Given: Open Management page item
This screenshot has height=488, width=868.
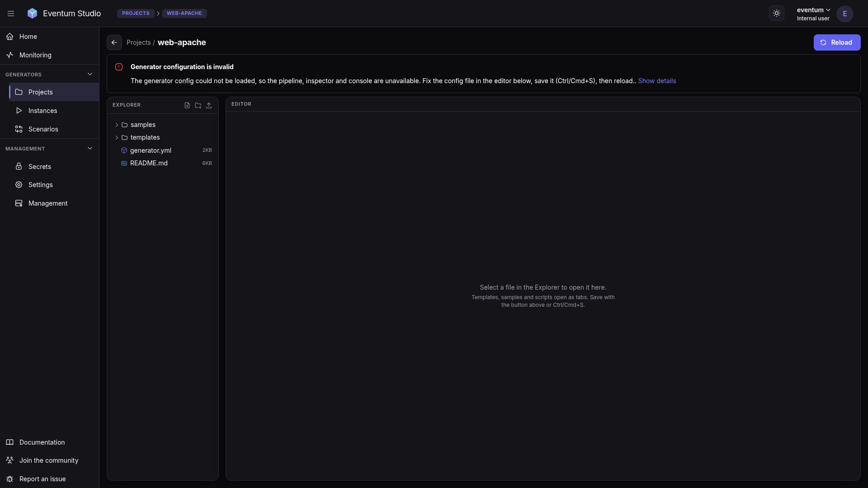Looking at the screenshot, I should (54, 203).
